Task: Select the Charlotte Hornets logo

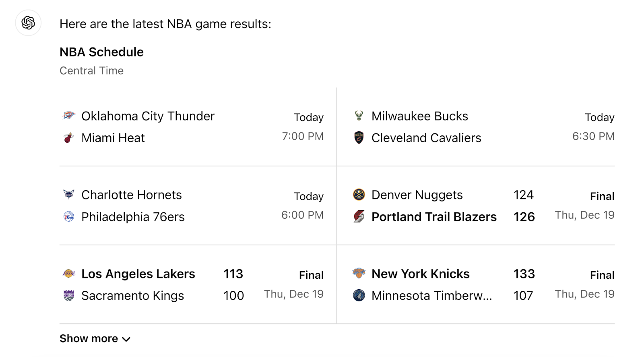Action: tap(69, 195)
